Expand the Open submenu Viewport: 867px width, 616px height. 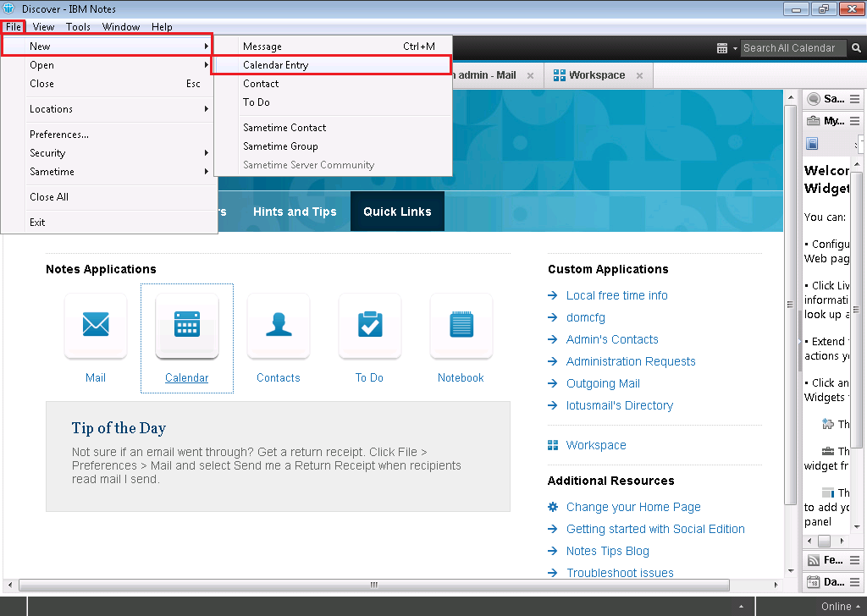pos(207,65)
